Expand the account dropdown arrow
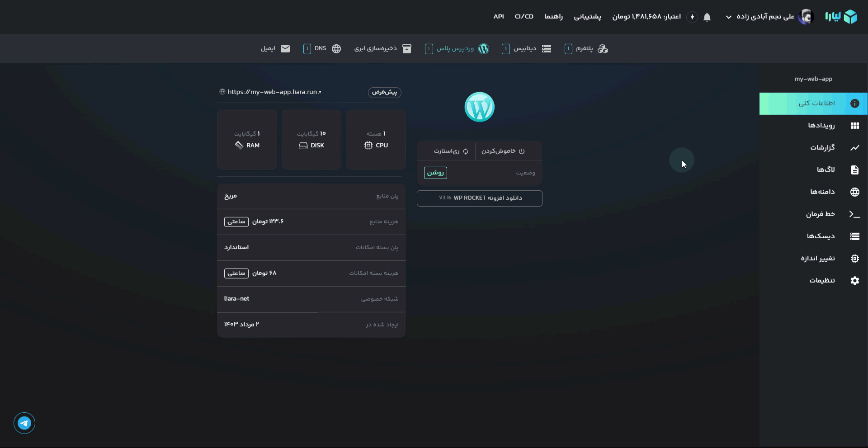 (x=729, y=17)
